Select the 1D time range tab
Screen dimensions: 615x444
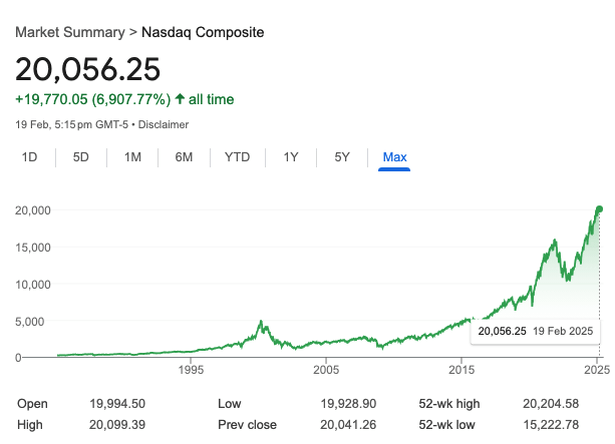click(30, 157)
